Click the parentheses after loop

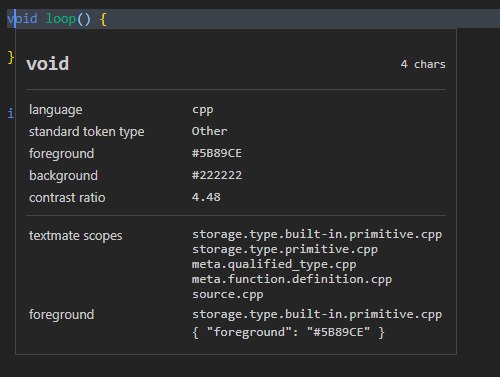(84, 19)
